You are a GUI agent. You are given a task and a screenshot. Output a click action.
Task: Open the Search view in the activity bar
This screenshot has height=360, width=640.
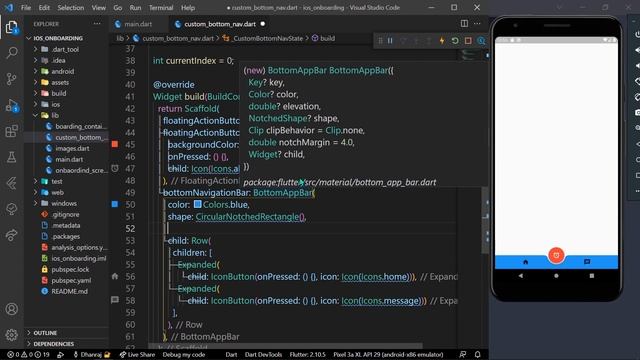pyautogui.click(x=11, y=53)
